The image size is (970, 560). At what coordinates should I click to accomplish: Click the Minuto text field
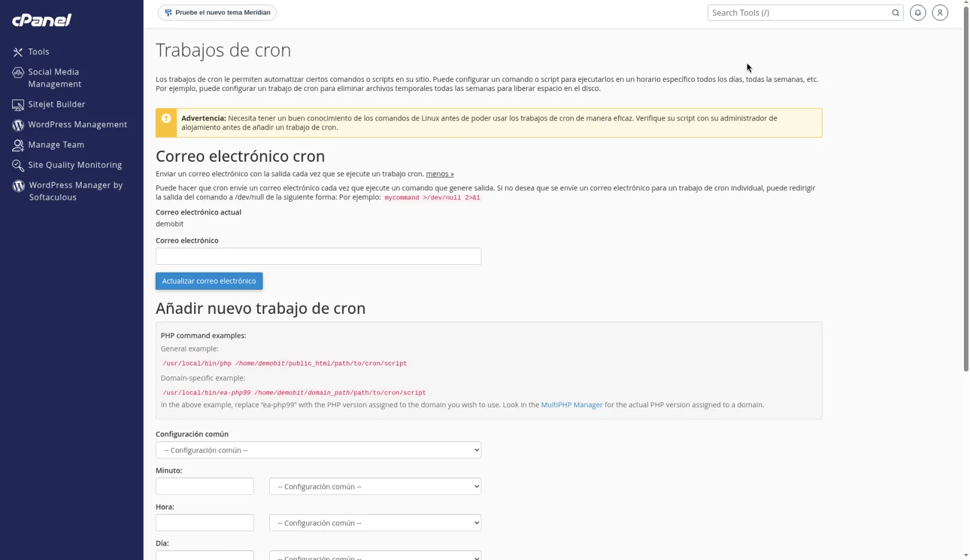click(205, 487)
